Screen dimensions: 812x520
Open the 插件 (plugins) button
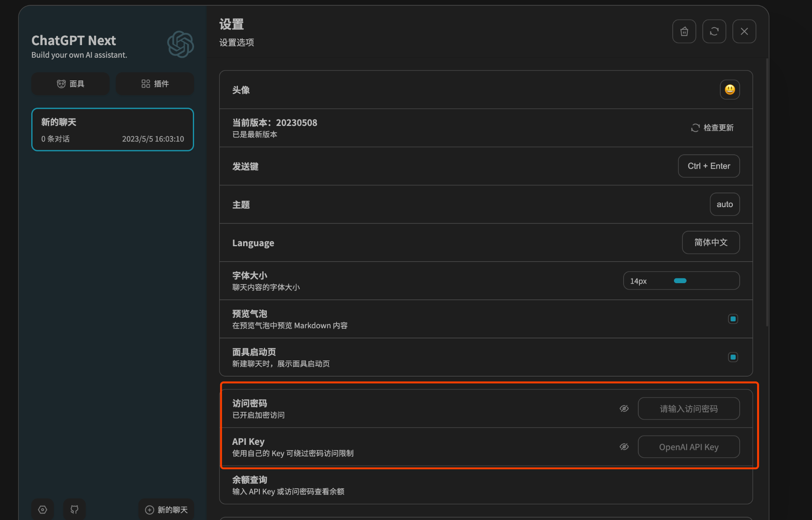[x=155, y=84]
